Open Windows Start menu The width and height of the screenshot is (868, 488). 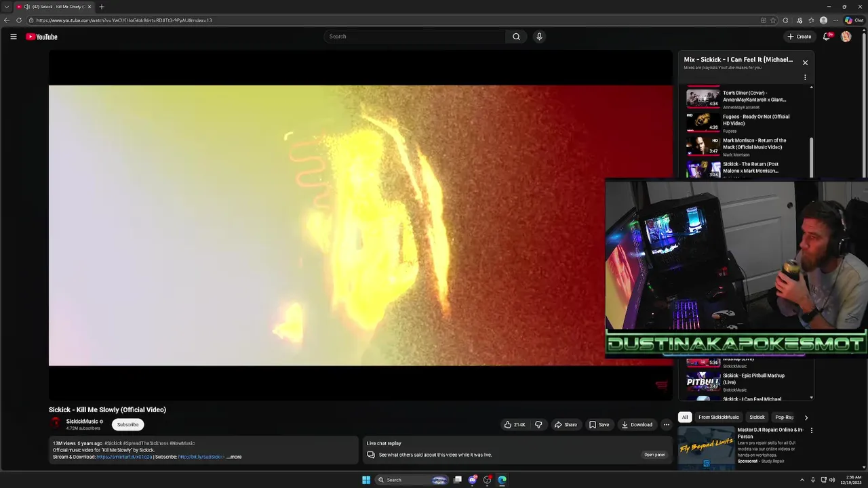366,480
